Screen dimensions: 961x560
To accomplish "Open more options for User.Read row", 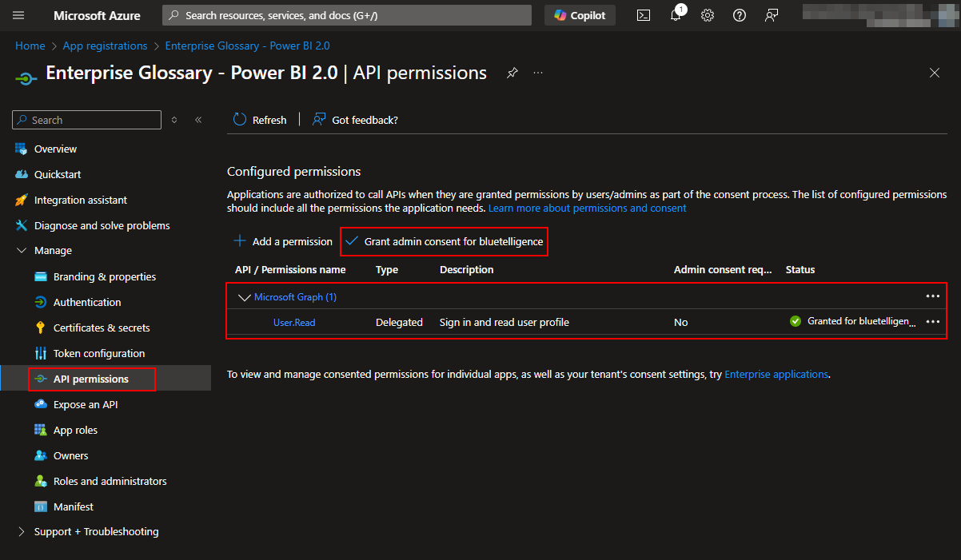I will [932, 321].
